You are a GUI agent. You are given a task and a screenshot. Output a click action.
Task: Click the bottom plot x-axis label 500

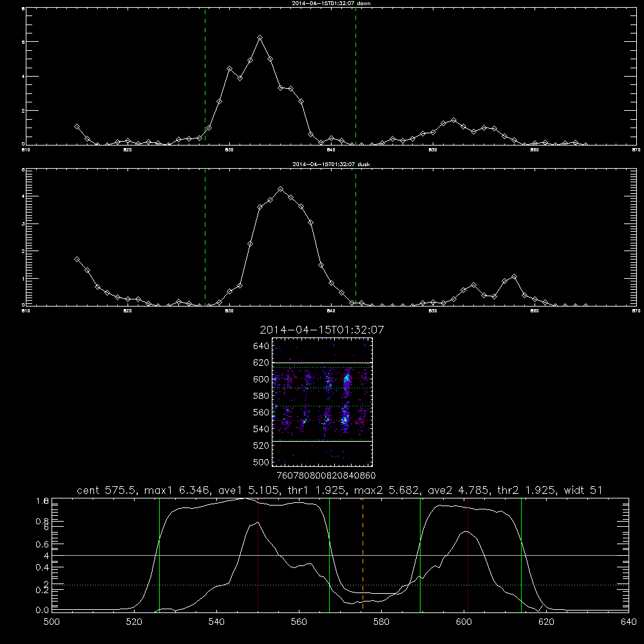(52, 622)
